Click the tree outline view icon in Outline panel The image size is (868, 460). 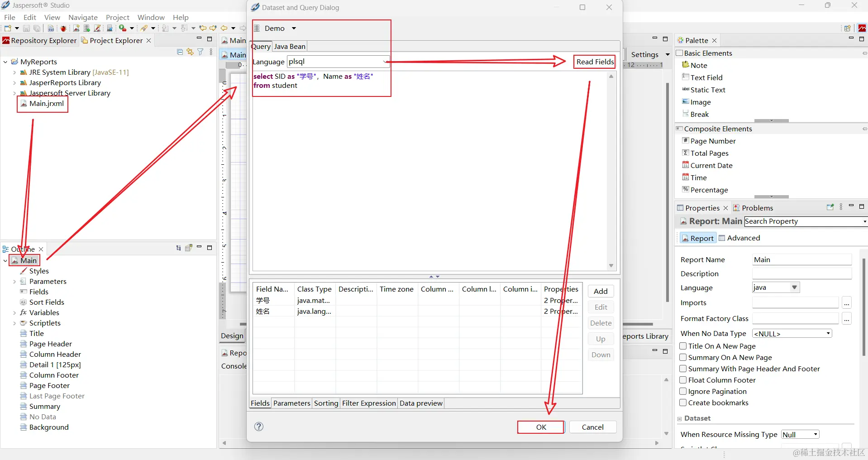(x=178, y=248)
